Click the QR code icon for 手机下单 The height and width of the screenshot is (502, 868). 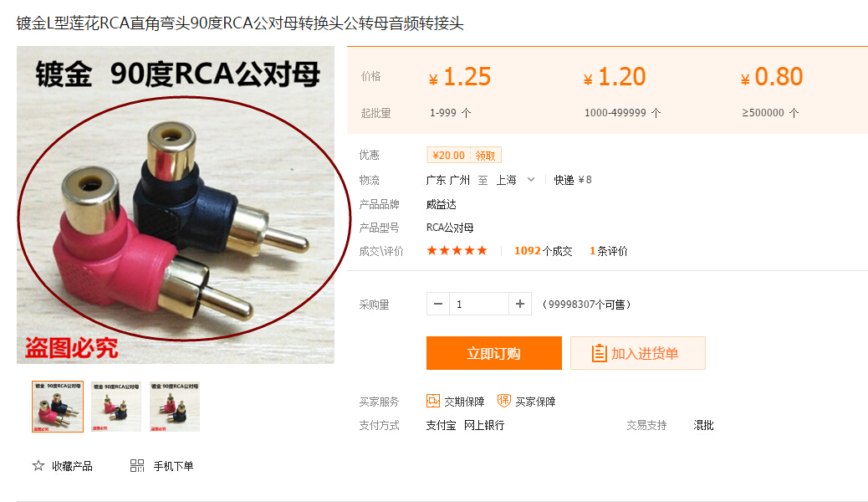(137, 465)
